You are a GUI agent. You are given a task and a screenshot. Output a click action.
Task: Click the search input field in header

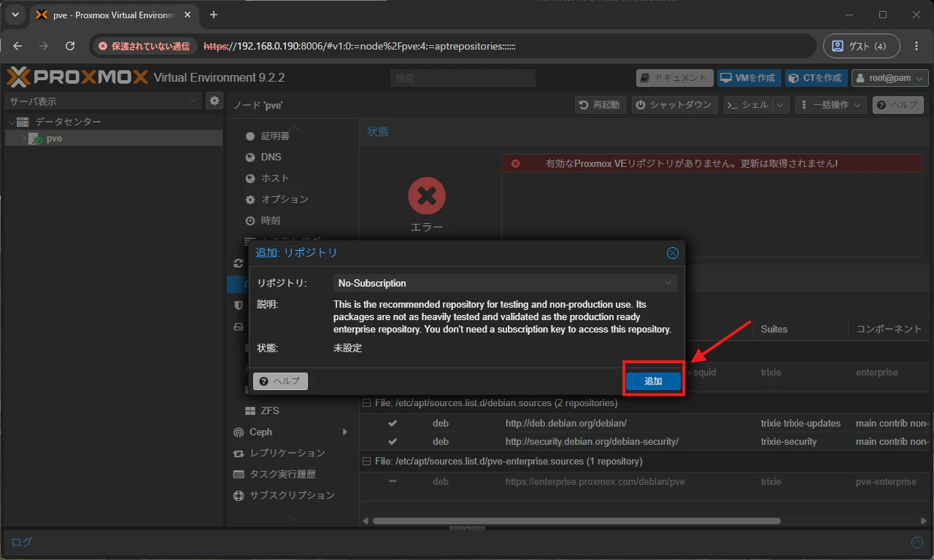(463, 78)
